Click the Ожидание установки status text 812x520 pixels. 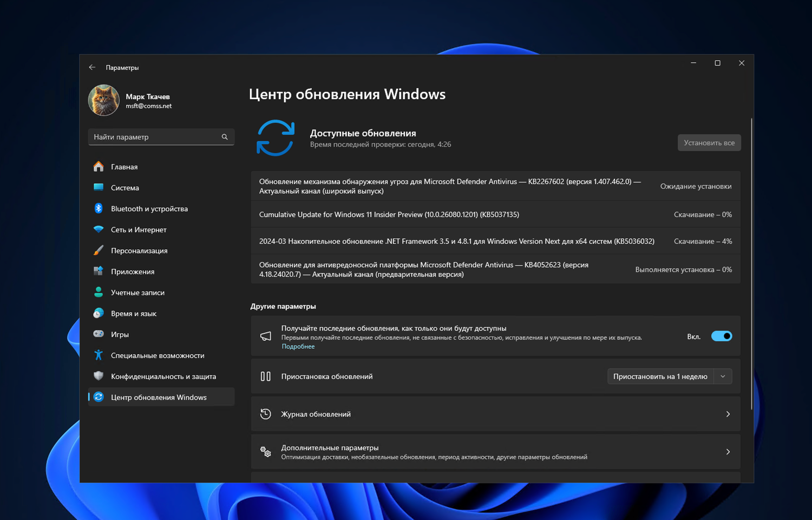point(696,186)
